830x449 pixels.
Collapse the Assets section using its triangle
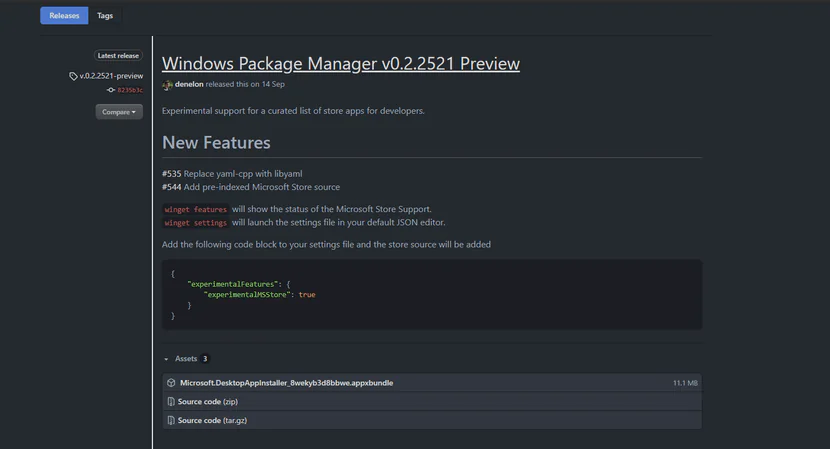[x=166, y=359]
